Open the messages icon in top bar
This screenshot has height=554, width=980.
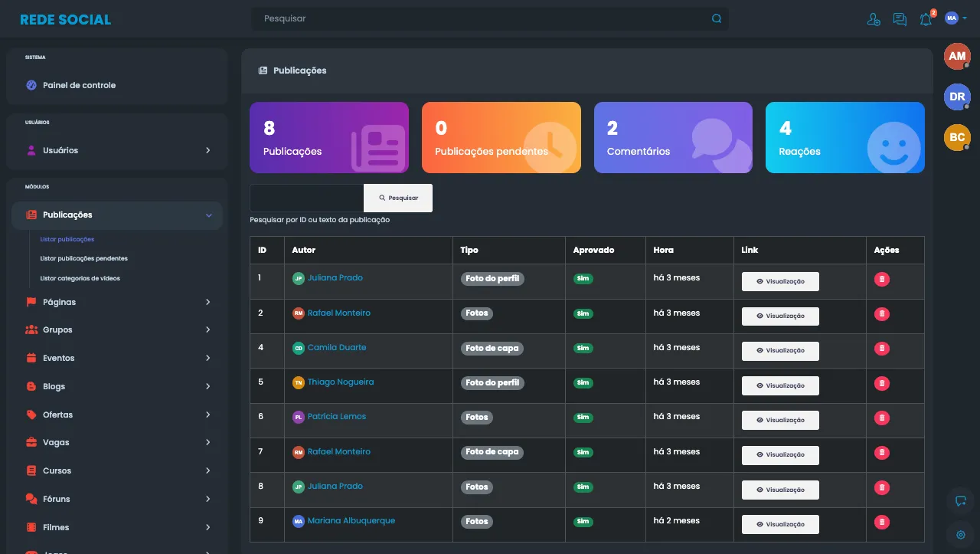tap(900, 19)
